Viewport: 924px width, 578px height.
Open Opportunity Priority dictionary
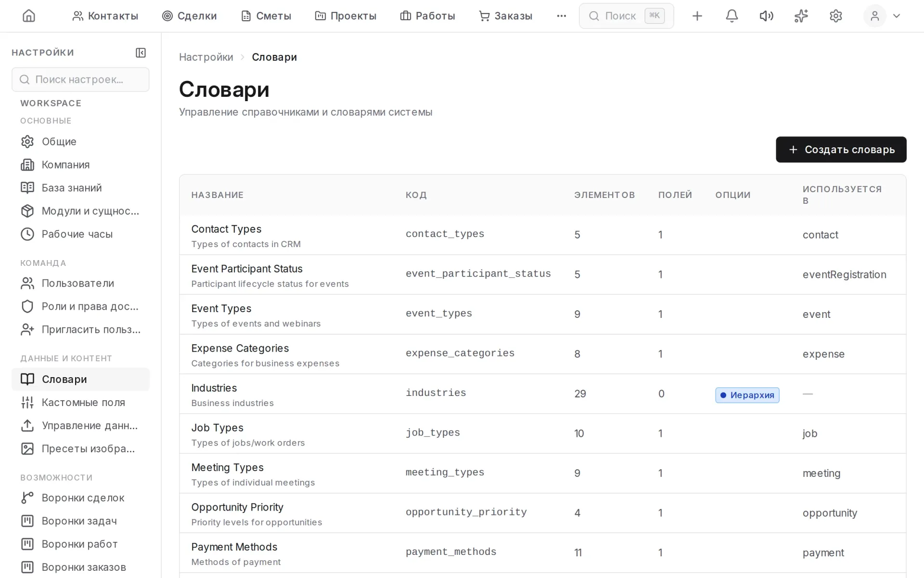543,513
